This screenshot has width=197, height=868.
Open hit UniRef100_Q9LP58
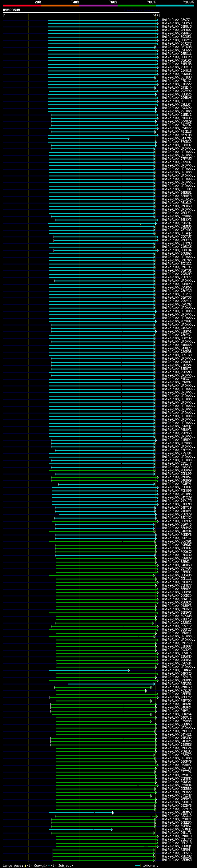coord(177,23)
